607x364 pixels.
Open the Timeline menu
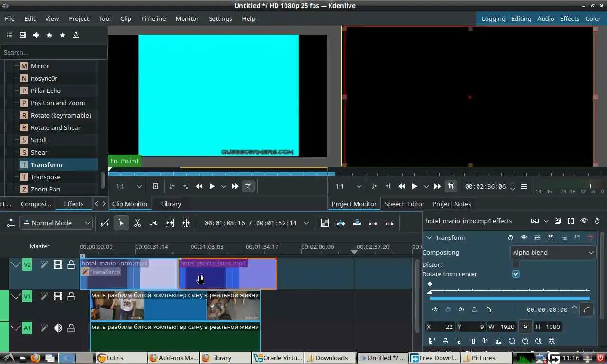153,18
